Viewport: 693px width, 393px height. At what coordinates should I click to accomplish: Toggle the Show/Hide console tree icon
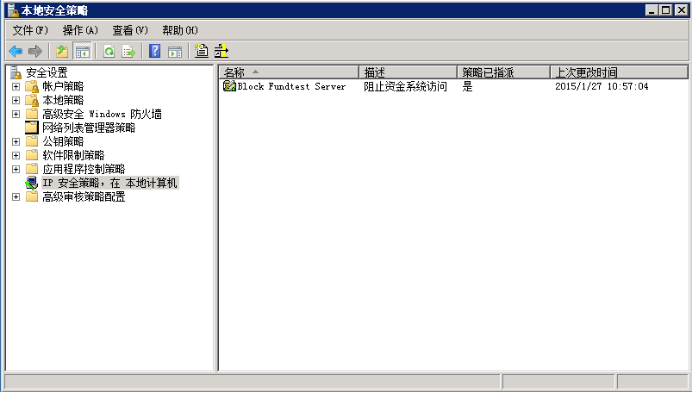82,51
